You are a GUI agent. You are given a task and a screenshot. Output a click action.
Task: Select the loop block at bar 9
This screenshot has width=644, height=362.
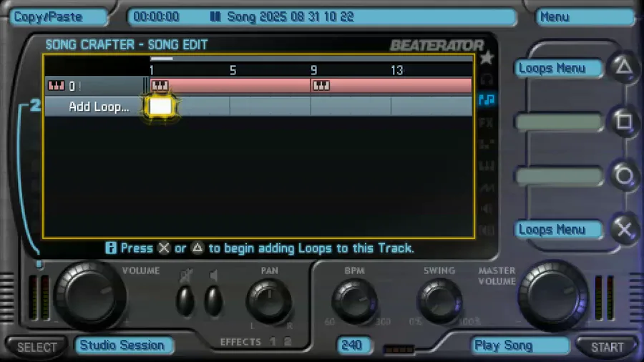pos(391,86)
